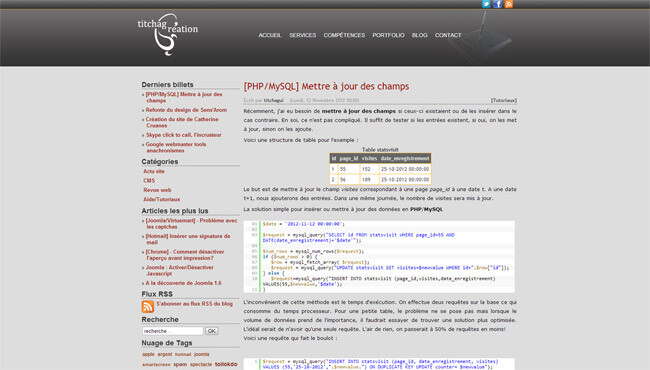The height and width of the screenshot is (370, 650).
Task: Click the 'apple' tag
Action: click(x=148, y=354)
